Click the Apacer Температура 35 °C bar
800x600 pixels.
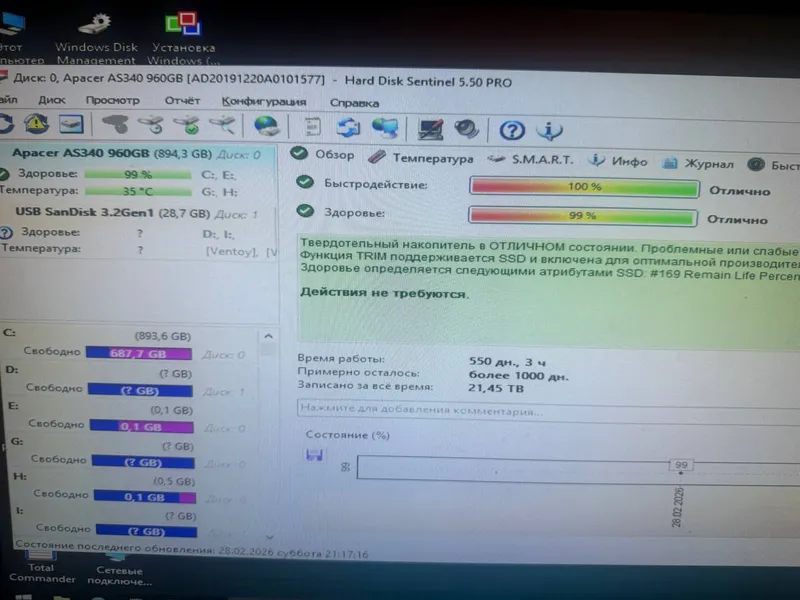point(138,192)
